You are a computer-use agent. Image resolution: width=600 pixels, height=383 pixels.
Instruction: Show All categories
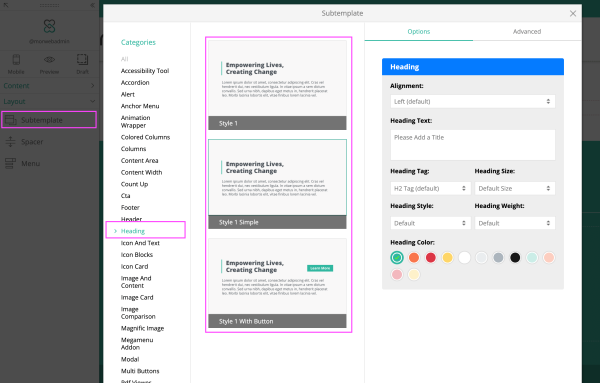(124, 59)
